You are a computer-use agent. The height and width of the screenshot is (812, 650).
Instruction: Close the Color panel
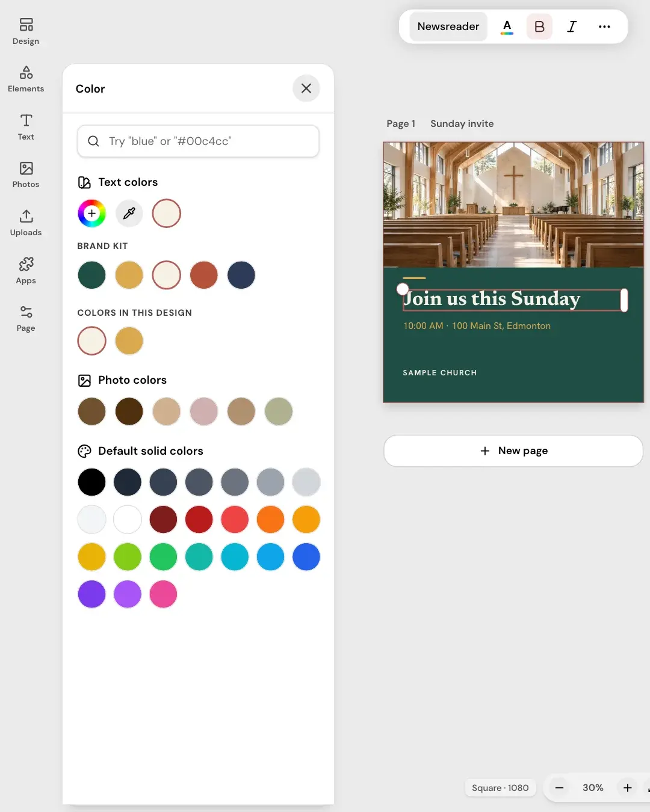(x=306, y=88)
